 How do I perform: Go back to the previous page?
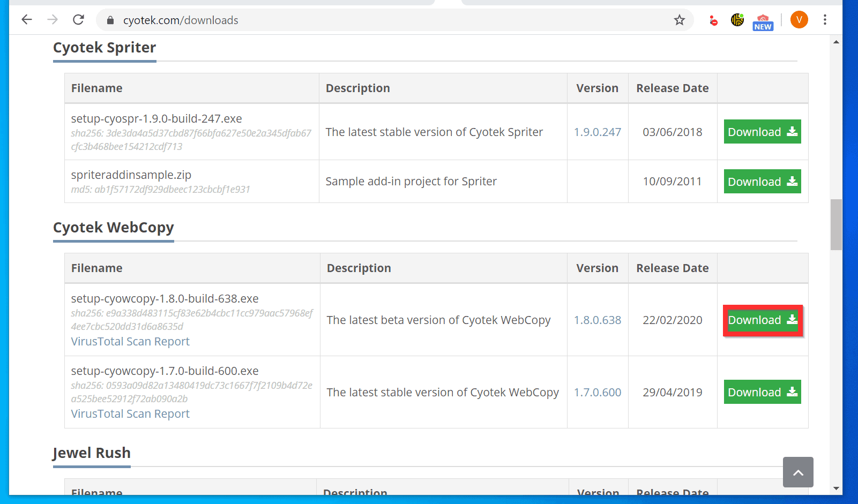tap(27, 20)
